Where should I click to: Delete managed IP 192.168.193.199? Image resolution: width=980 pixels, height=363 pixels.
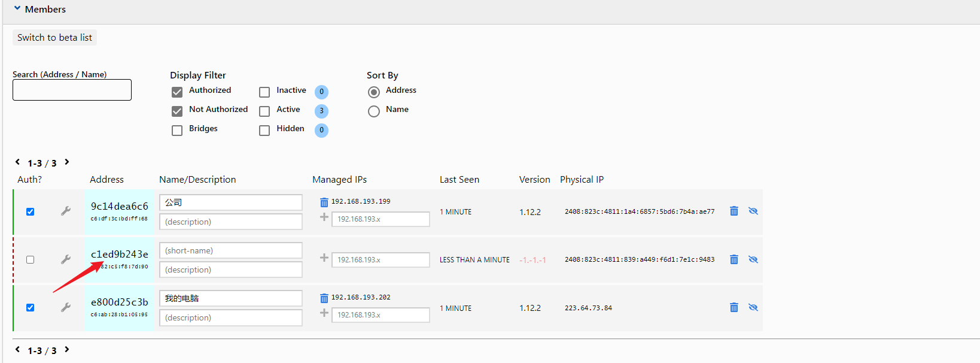(324, 202)
